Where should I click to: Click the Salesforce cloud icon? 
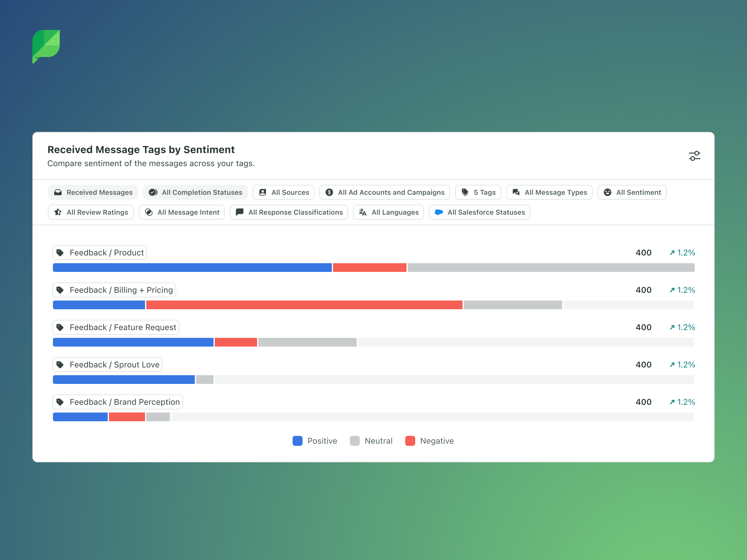[x=439, y=212]
